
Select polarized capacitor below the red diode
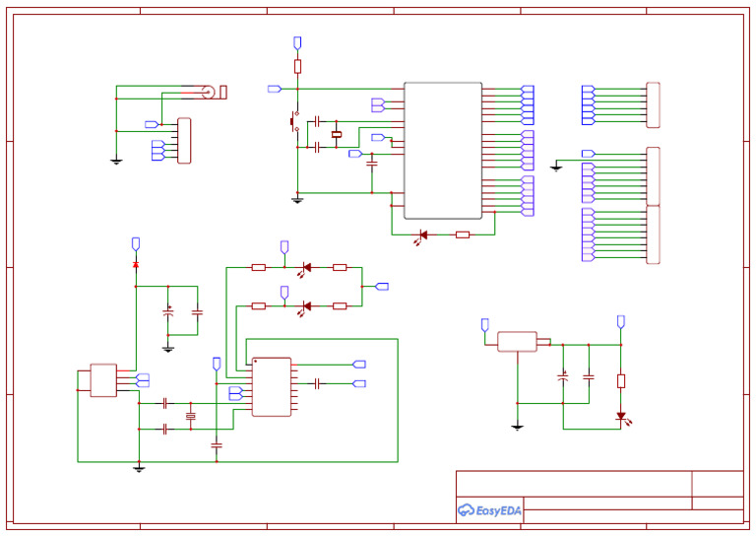click(168, 311)
